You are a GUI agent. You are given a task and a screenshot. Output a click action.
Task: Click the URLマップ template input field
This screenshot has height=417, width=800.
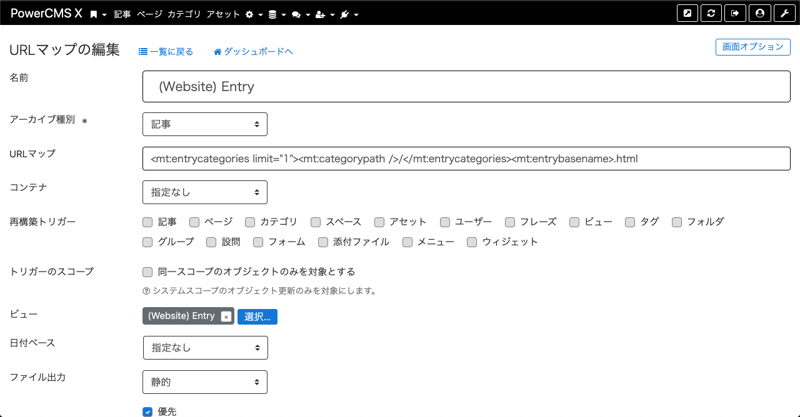pyautogui.click(x=466, y=159)
